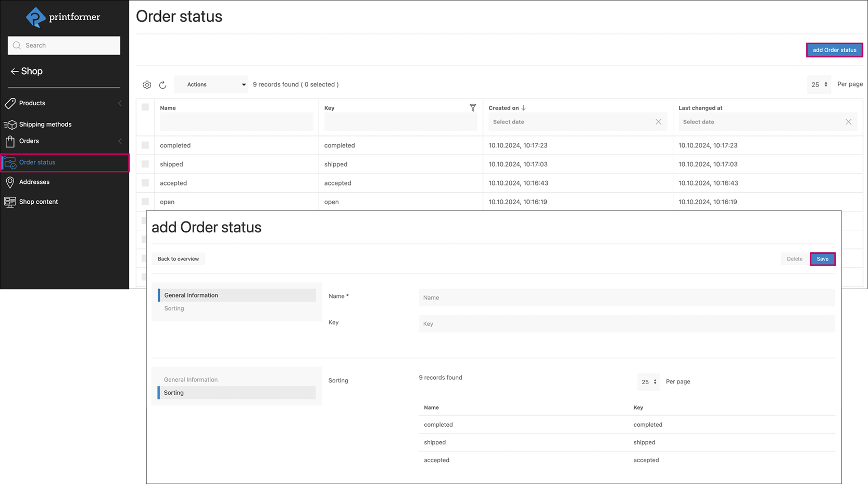Click the Save button

(822, 259)
